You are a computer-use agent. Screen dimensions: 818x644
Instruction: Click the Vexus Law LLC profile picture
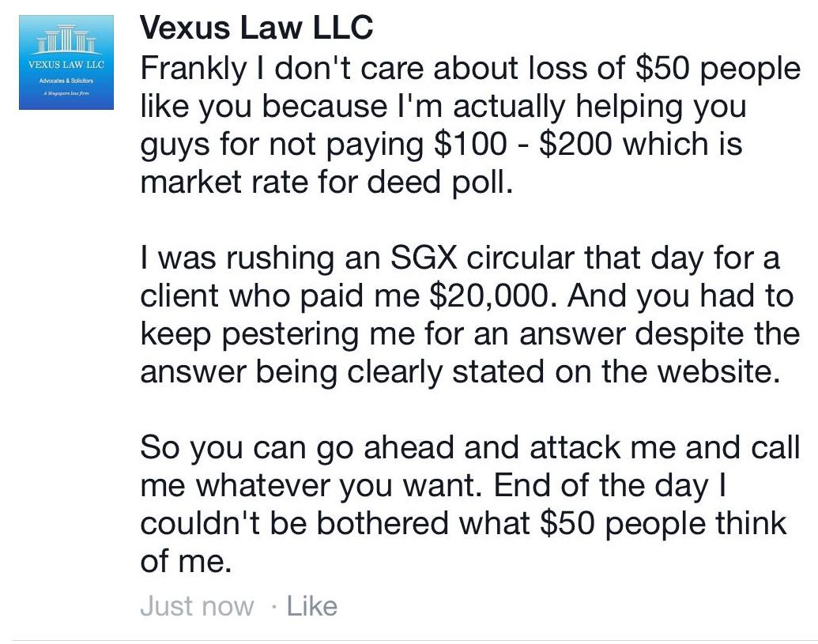pos(66,63)
